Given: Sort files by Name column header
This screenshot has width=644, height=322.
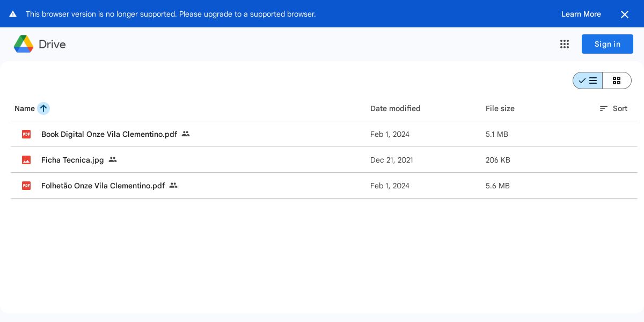Looking at the screenshot, I should [24, 108].
